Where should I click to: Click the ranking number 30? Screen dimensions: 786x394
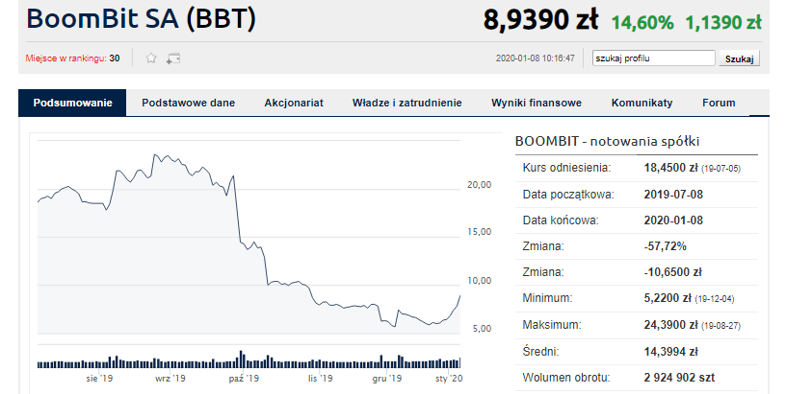(115, 58)
